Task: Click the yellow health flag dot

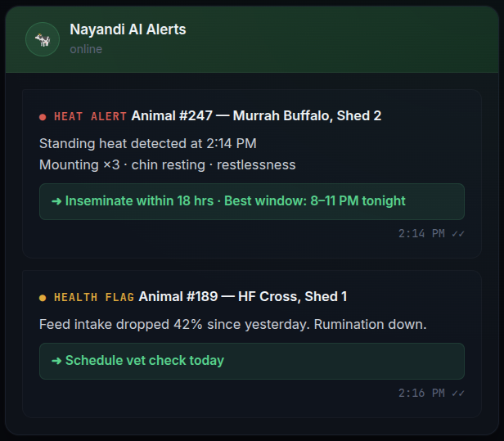Action: pyautogui.click(x=43, y=298)
